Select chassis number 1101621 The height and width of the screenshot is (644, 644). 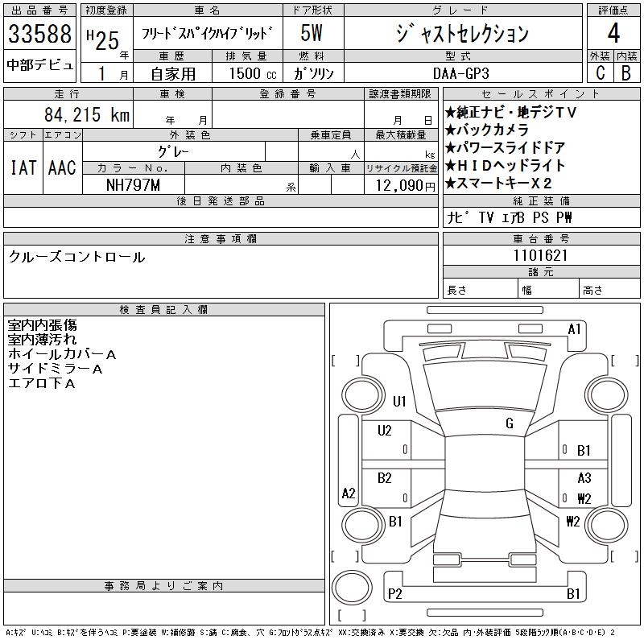pos(541,255)
